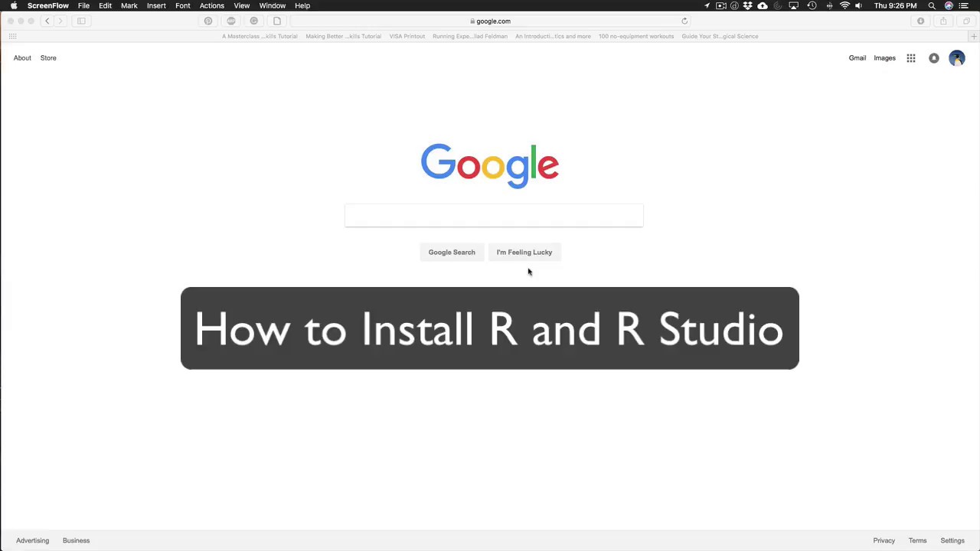Go forward with Safari's forward arrow

tap(60, 21)
